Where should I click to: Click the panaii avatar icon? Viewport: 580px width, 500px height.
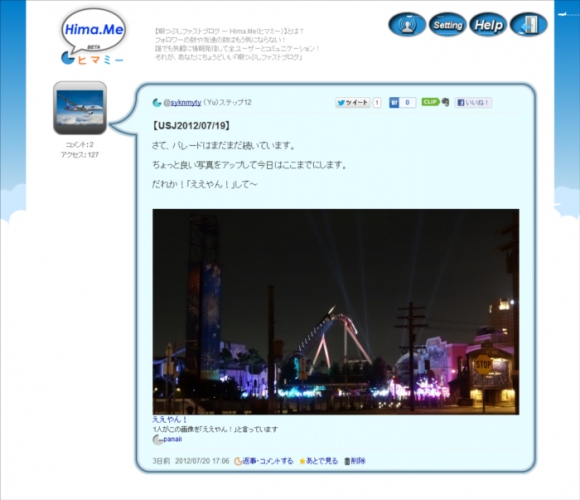click(158, 440)
